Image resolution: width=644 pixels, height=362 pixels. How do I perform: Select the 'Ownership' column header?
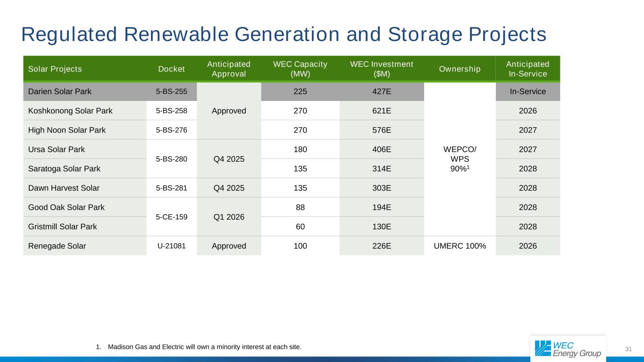point(460,69)
